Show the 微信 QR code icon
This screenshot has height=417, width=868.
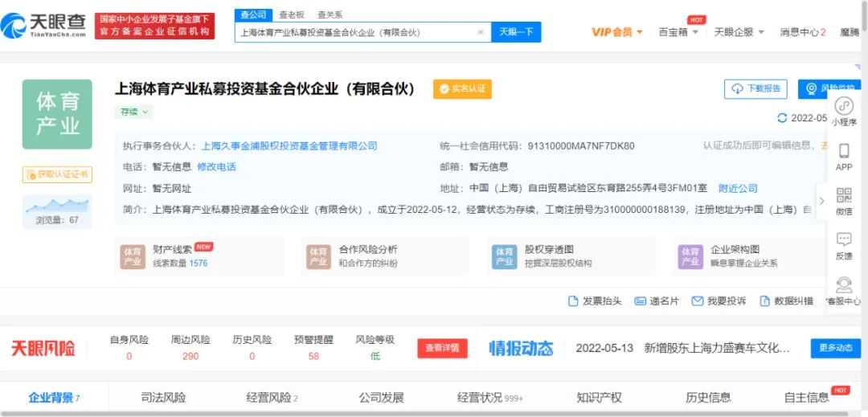[x=844, y=202]
